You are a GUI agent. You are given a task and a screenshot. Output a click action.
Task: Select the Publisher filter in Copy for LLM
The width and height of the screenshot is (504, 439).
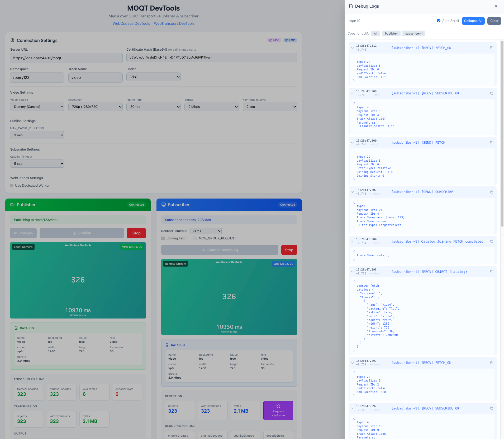tap(391, 33)
